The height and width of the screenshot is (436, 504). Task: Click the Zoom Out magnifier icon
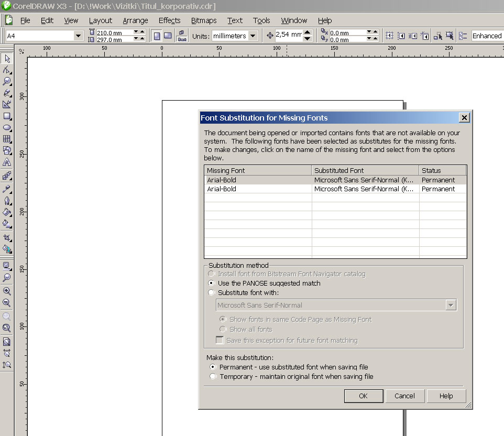tap(7, 302)
